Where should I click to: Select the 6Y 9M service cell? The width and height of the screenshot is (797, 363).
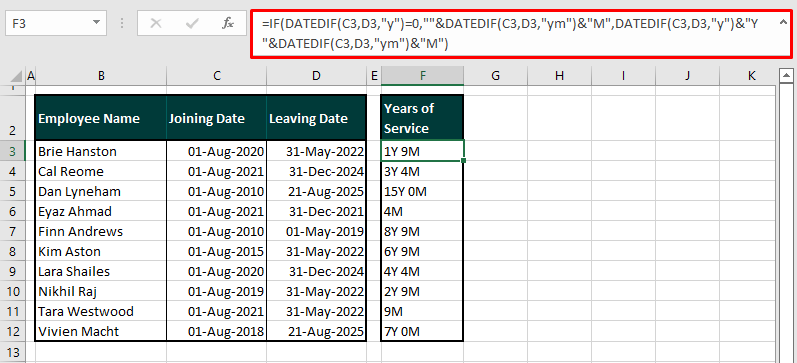[x=422, y=252]
